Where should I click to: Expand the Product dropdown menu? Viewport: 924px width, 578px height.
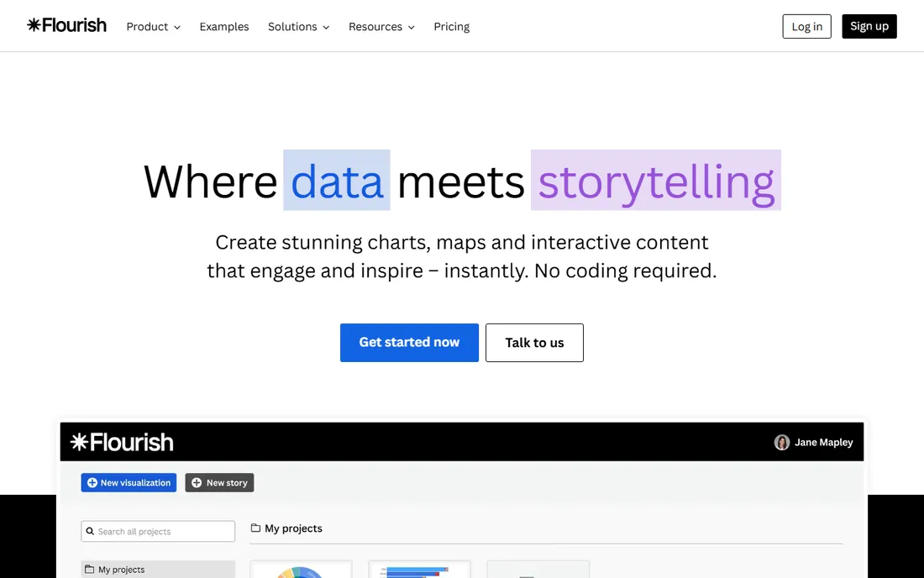point(153,27)
